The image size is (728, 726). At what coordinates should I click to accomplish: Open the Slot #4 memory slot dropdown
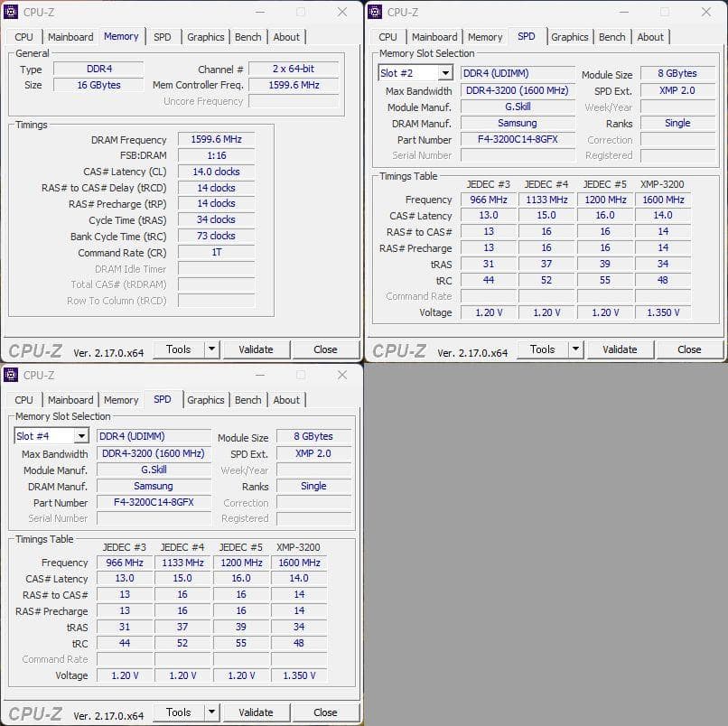[x=80, y=436]
